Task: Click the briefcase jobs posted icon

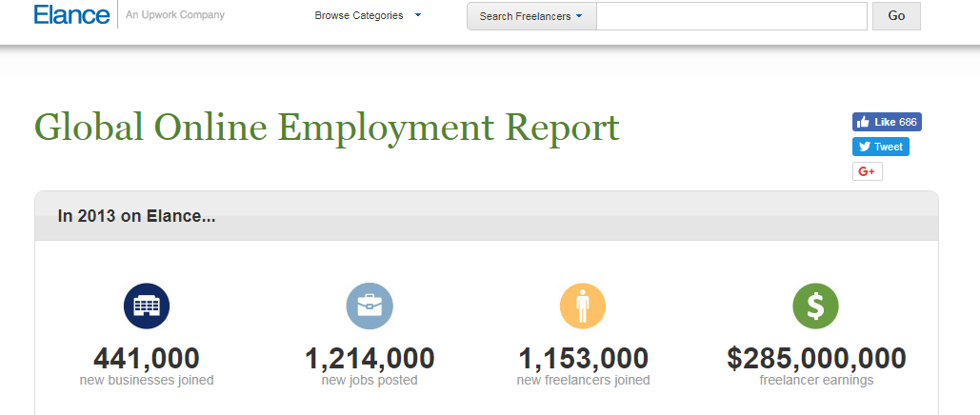Action: [x=370, y=306]
